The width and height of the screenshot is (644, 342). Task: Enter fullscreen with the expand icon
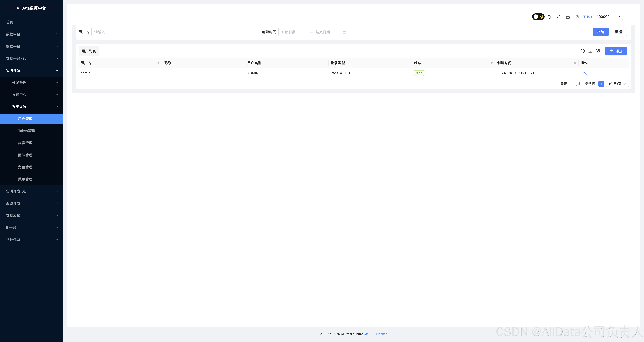[558, 17]
